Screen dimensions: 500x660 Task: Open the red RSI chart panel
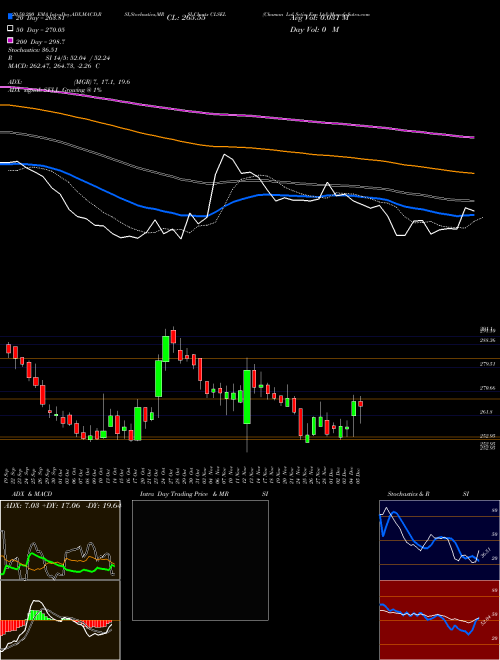pyautogui.click(x=439, y=620)
